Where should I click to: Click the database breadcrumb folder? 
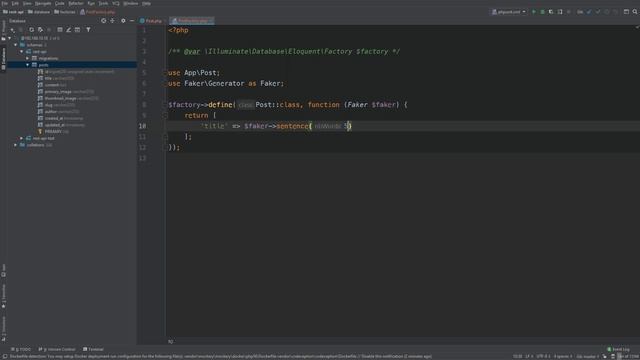click(39, 12)
